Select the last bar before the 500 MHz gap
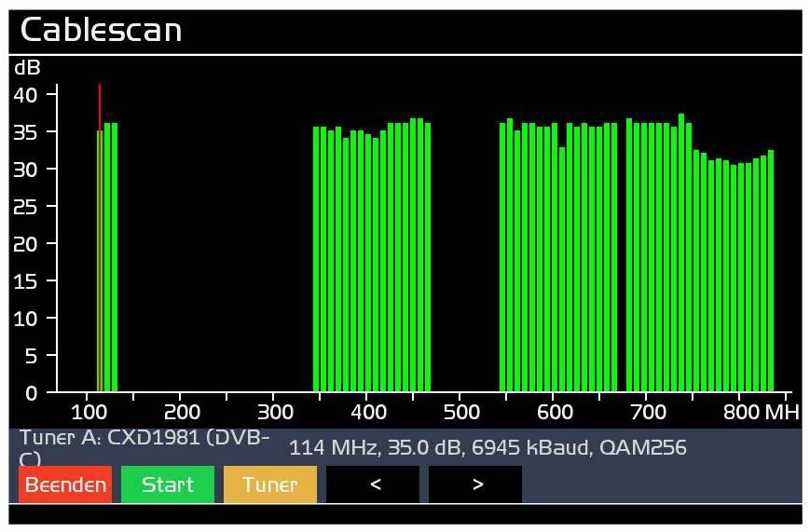The image size is (810, 532). coord(428,261)
